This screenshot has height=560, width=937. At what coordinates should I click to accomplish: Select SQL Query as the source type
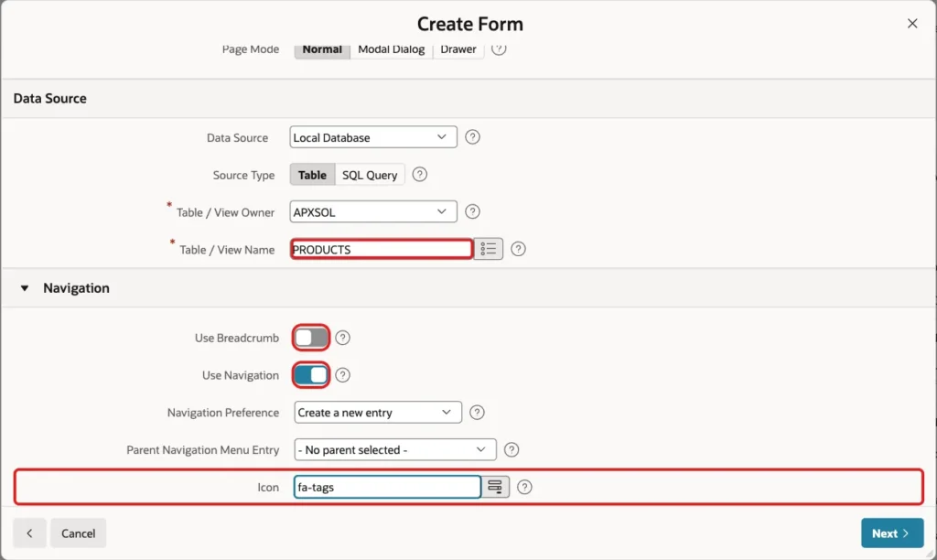pos(370,175)
